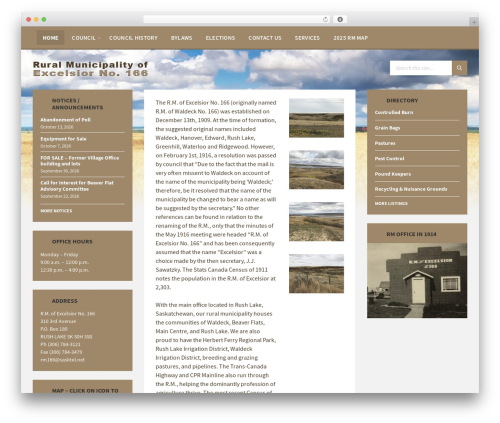
Task: Open the Bylaws menu item
Action: [181, 38]
